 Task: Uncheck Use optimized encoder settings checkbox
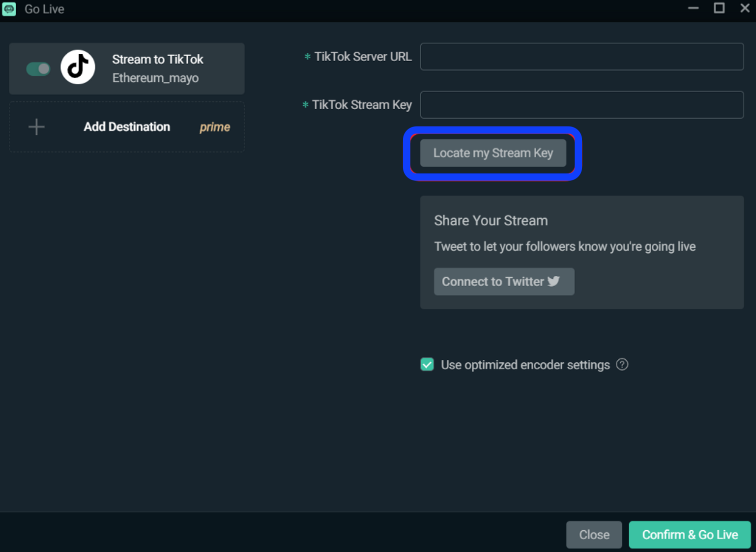[x=427, y=364]
